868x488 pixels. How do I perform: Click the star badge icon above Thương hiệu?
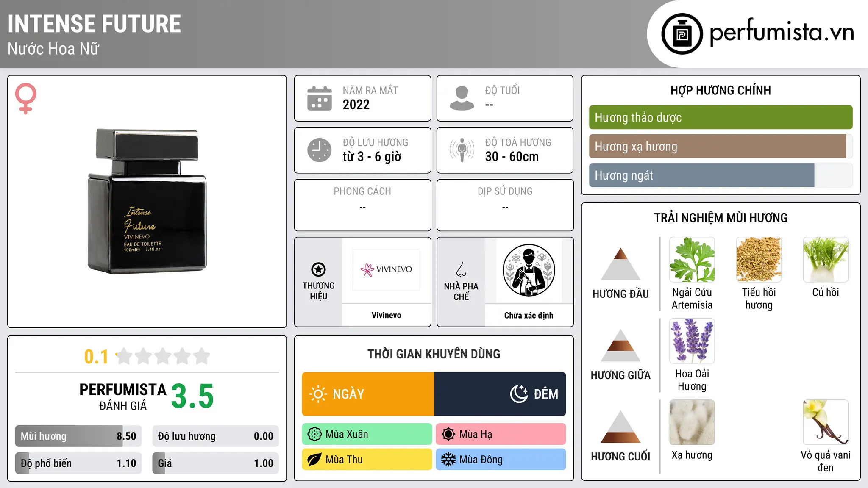[319, 269]
